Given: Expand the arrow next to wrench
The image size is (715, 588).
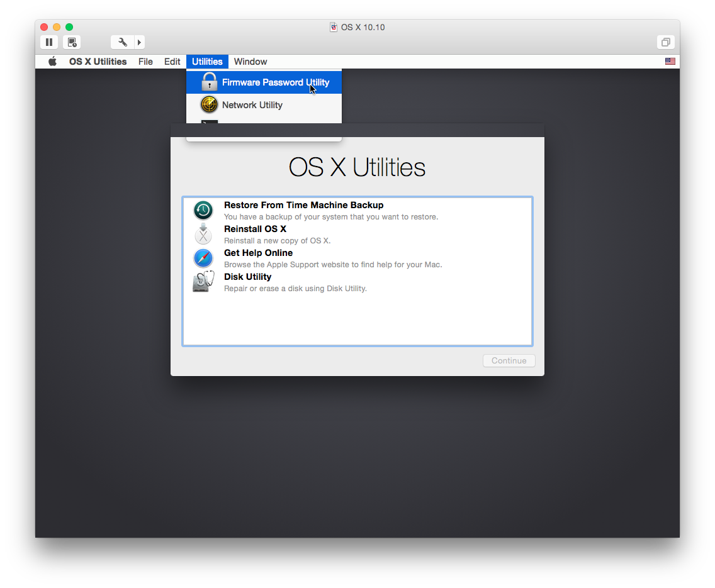Looking at the screenshot, I should [140, 42].
